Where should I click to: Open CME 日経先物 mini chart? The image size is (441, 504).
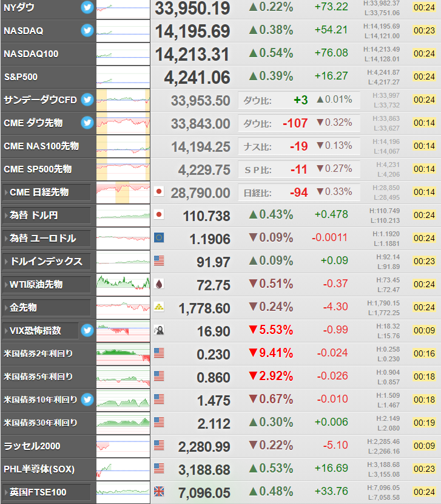pos(123,192)
